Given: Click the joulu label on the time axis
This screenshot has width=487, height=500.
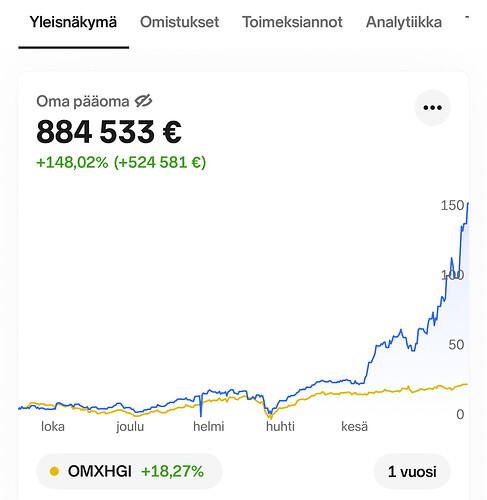Looking at the screenshot, I should (x=130, y=427).
